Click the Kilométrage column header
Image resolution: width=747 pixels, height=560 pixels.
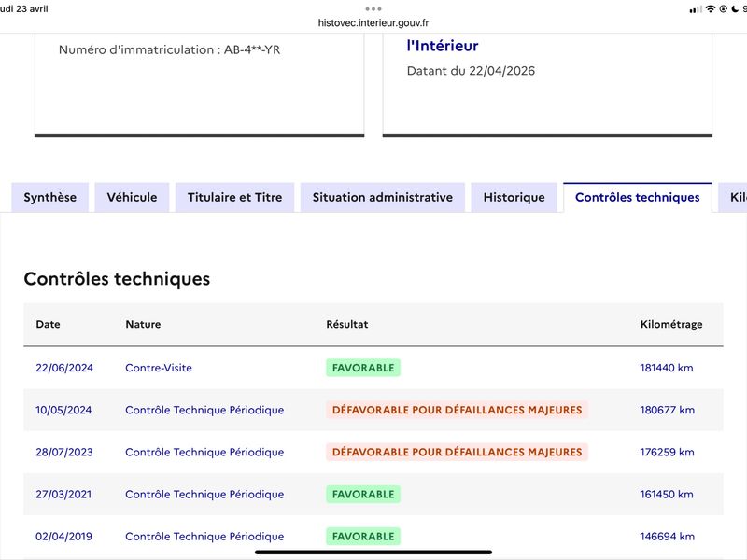[671, 324]
